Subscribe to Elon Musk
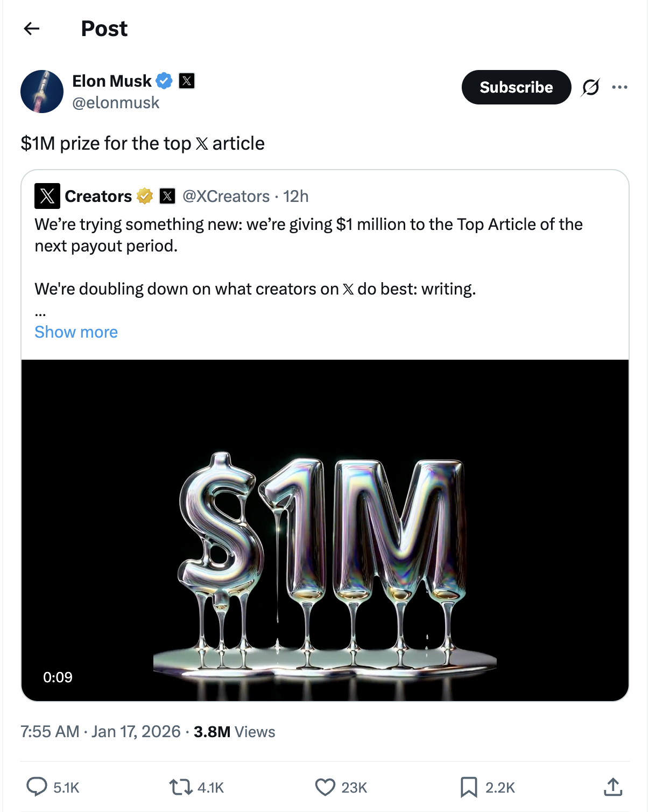This screenshot has width=649, height=812. [516, 87]
